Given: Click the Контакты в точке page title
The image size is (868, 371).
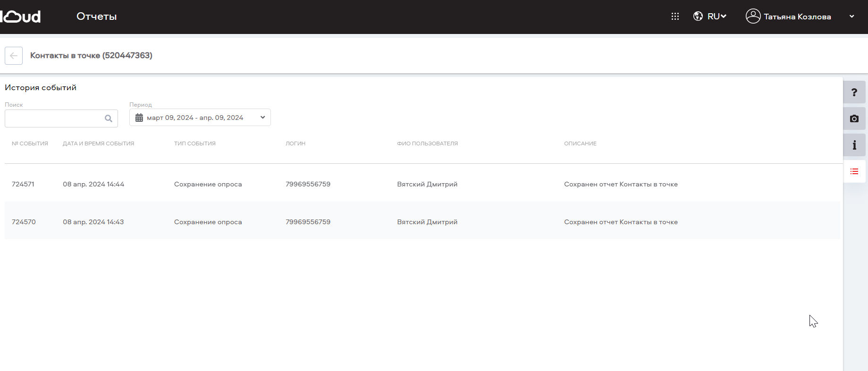Looking at the screenshot, I should 91,55.
